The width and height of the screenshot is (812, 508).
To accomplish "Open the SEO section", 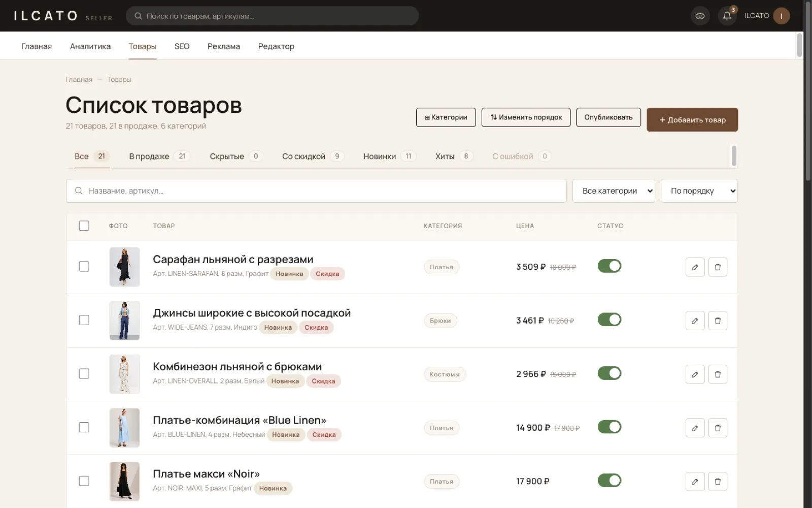I will (x=182, y=46).
